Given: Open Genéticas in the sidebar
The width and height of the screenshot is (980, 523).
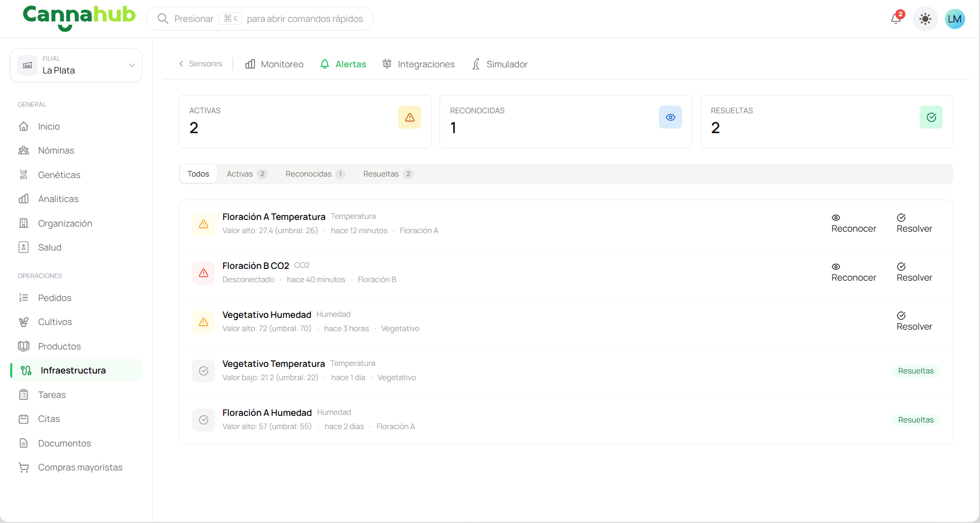Looking at the screenshot, I should tap(76, 175).
